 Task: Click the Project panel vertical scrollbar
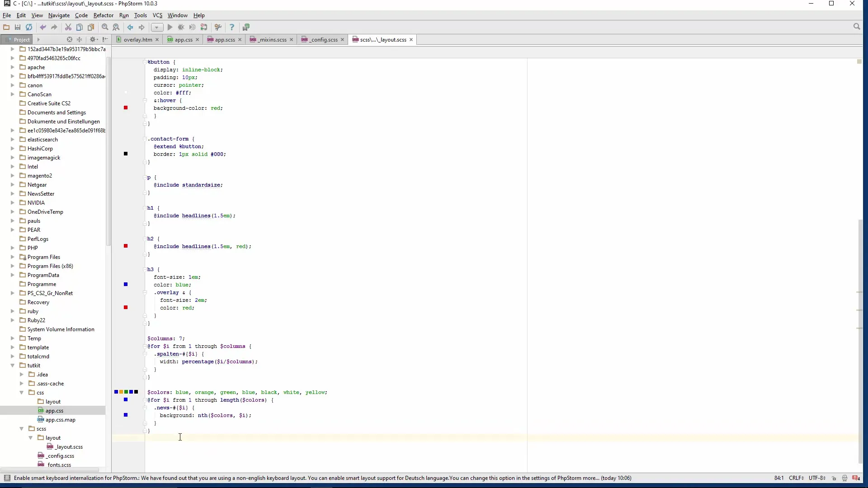108,151
